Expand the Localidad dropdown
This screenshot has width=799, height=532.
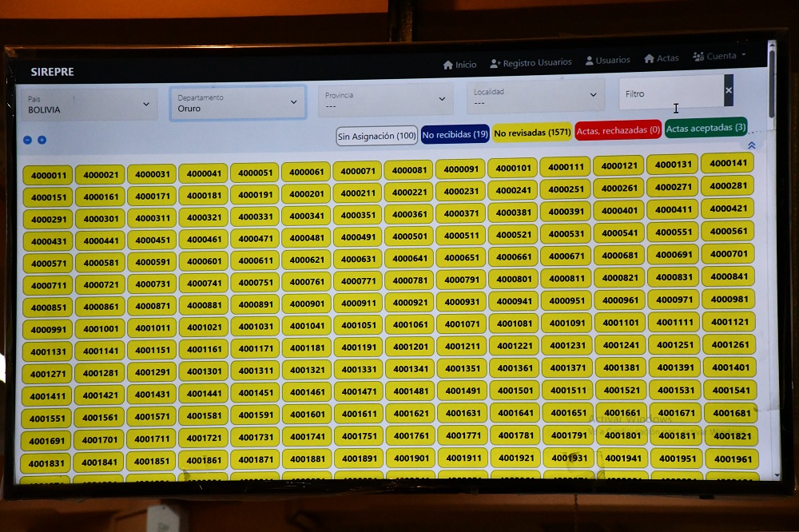point(535,97)
